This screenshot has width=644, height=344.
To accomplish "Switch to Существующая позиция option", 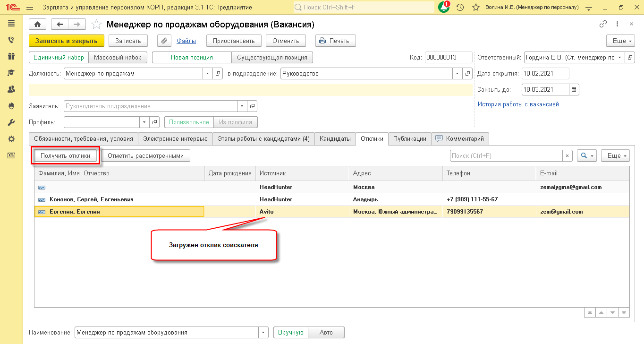I will point(272,58).
